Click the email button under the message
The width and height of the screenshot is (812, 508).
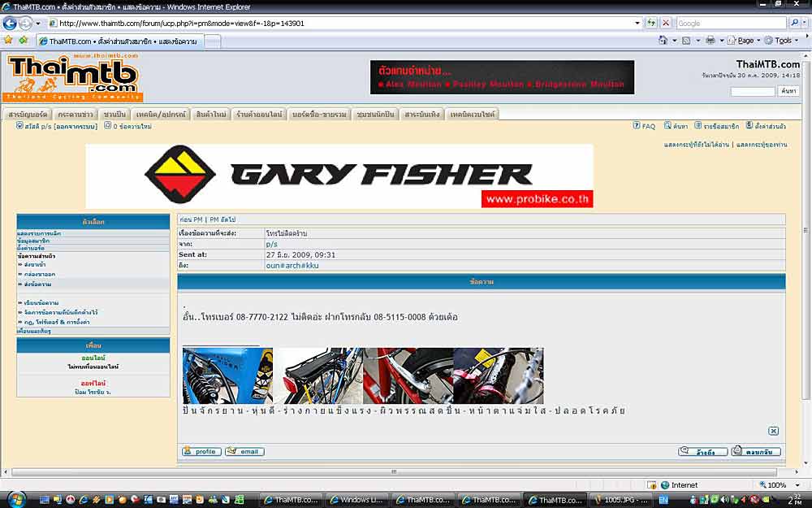244,451
